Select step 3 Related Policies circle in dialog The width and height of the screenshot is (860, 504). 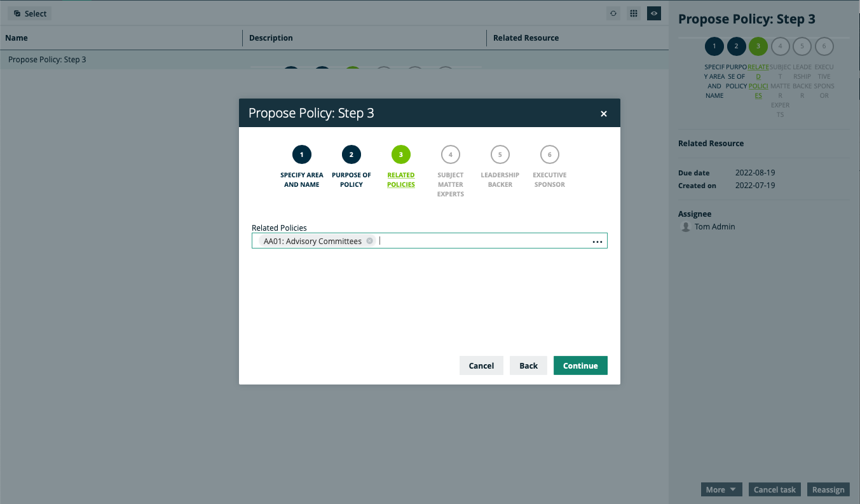(x=401, y=154)
